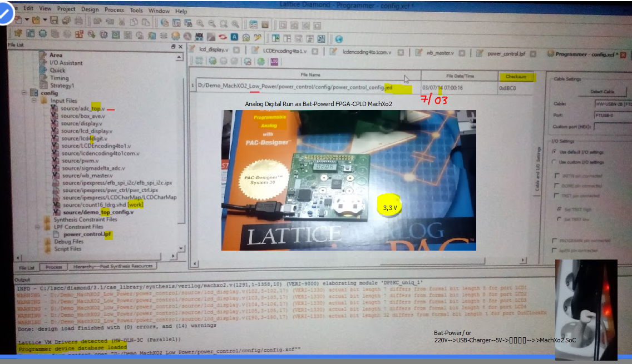
Task: Click the Zoom In magnifier icon
Action: tap(200, 24)
